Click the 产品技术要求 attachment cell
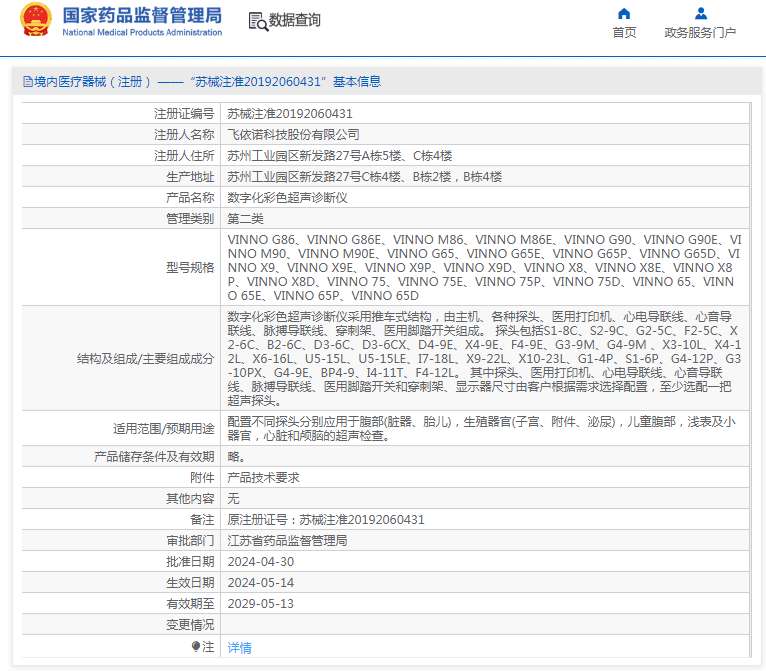The height and width of the screenshot is (671, 766). click(263, 478)
